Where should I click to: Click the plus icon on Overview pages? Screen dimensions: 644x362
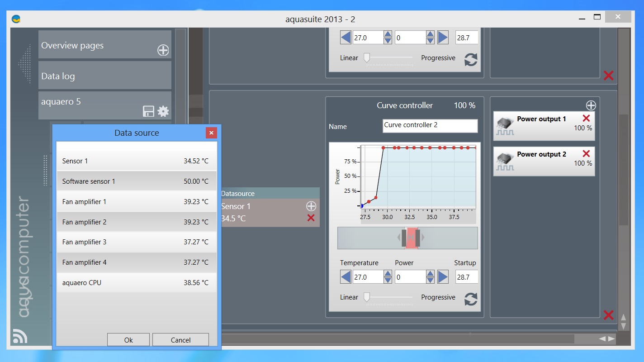(x=163, y=50)
